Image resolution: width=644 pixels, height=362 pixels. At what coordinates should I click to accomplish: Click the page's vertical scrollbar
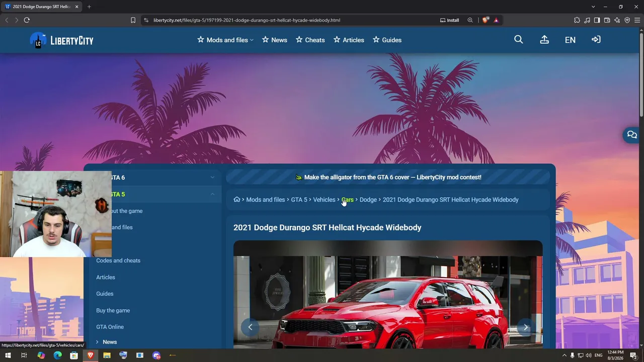click(x=641, y=75)
